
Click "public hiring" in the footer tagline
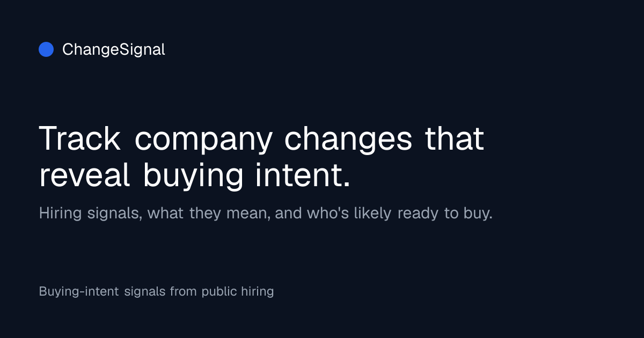[238, 292]
